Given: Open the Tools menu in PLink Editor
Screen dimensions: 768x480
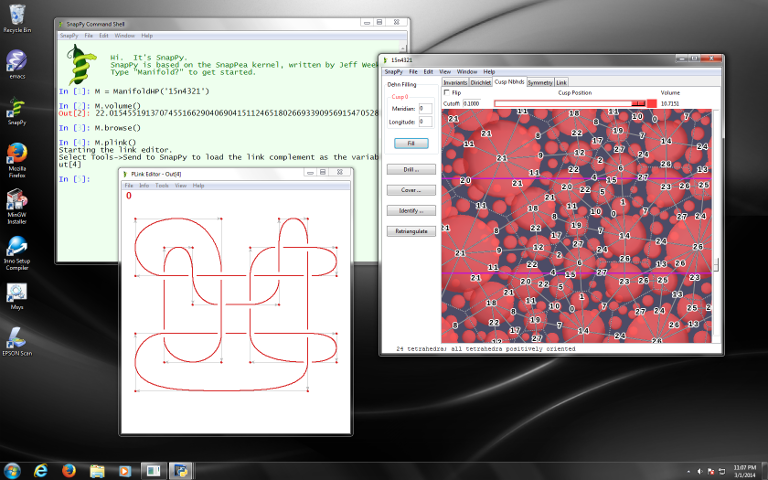Looking at the screenshot, I should (162, 186).
